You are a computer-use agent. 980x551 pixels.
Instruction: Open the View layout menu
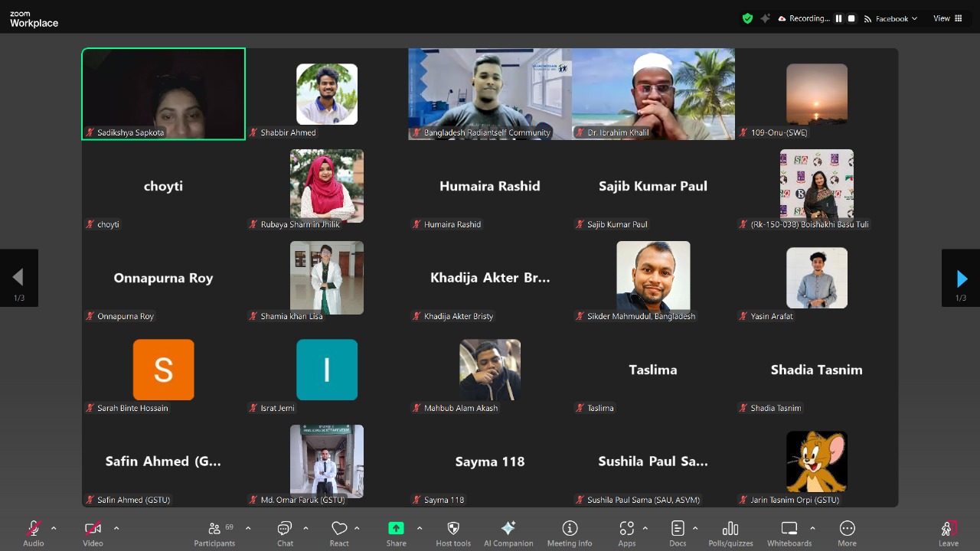tap(947, 18)
